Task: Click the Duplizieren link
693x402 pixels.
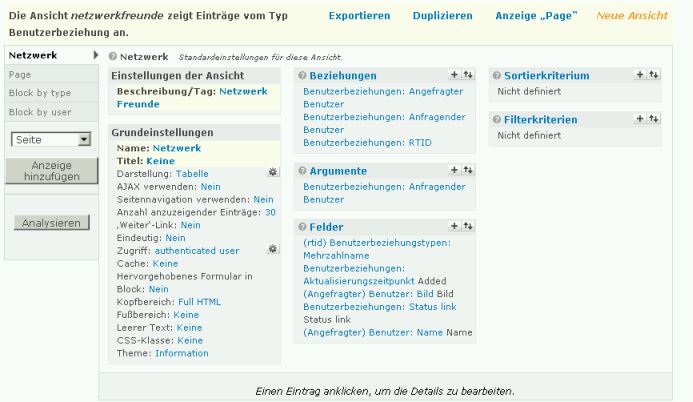Action: [443, 18]
